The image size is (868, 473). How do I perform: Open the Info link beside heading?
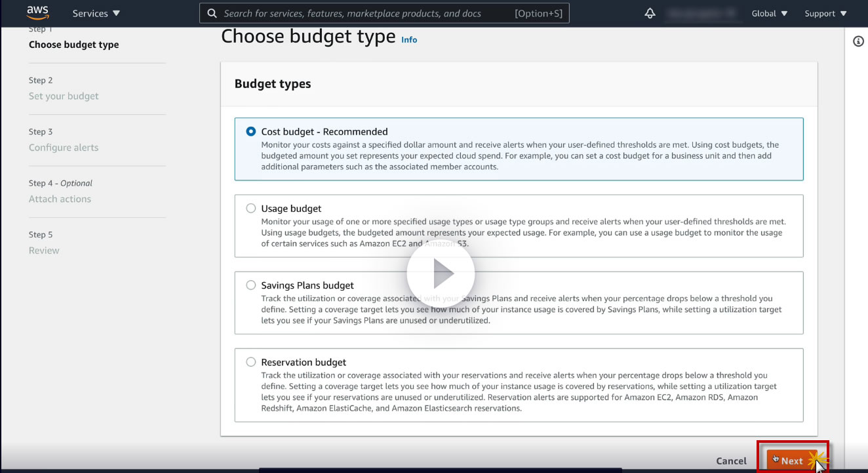[409, 40]
